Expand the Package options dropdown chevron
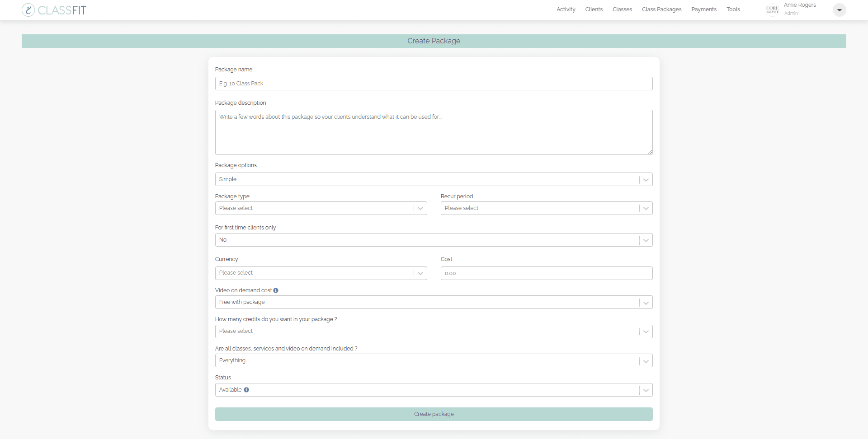The width and height of the screenshot is (868, 439). pyautogui.click(x=646, y=180)
